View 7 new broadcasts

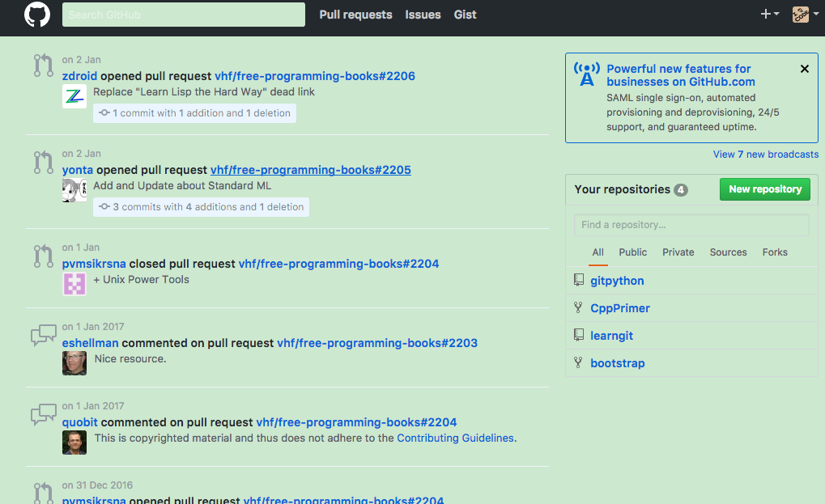coord(766,155)
